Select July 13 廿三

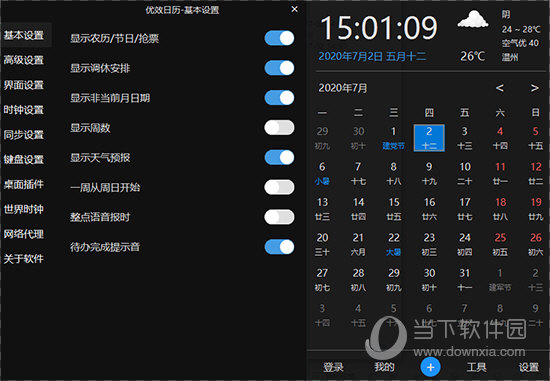(322, 209)
